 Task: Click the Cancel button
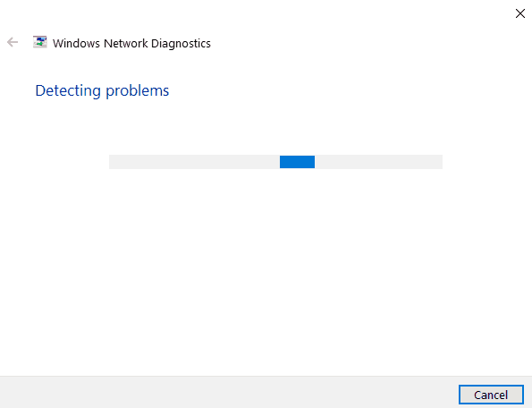(x=491, y=395)
